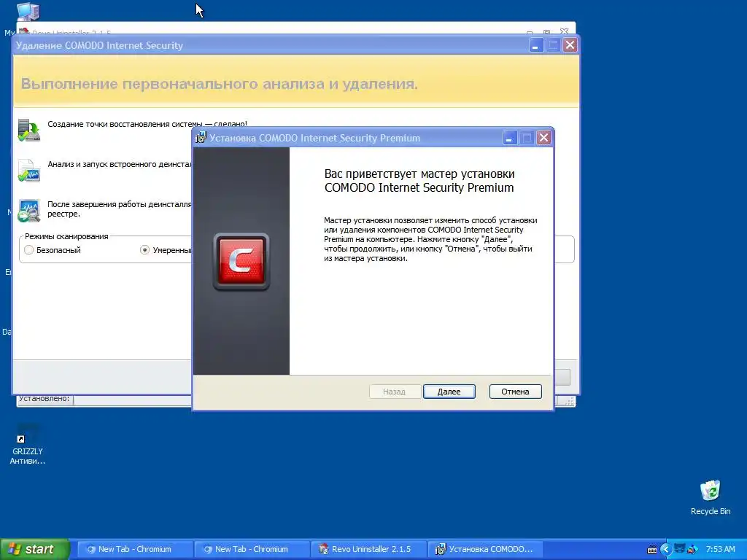
Task: Open the GRIZZLY Антиви… desktop shortcut
Action: [28, 444]
